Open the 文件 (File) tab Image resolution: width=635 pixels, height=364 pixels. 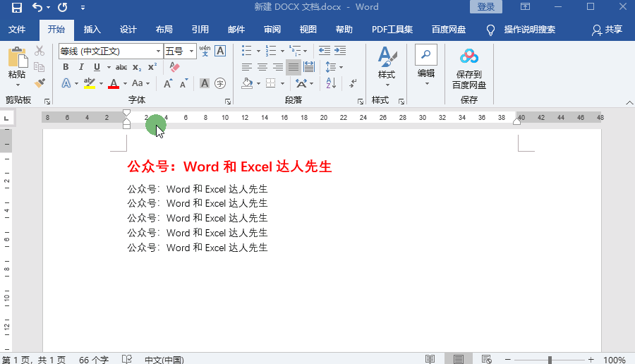(17, 30)
